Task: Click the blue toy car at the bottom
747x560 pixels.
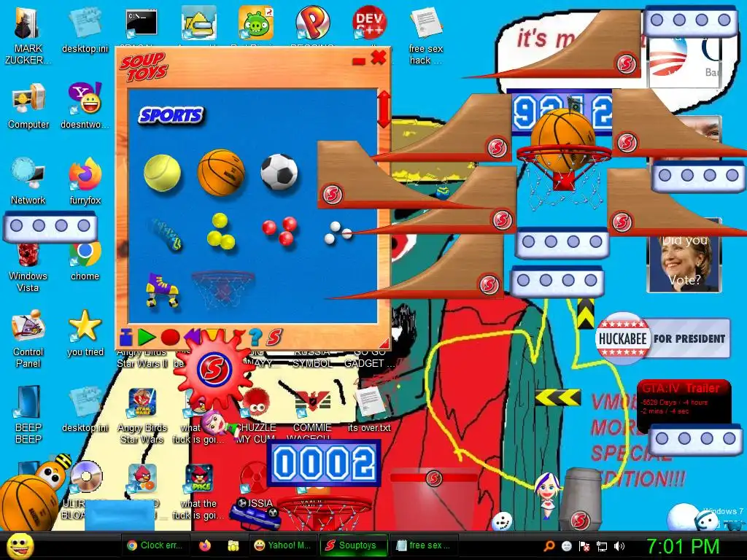Action: click(x=254, y=515)
